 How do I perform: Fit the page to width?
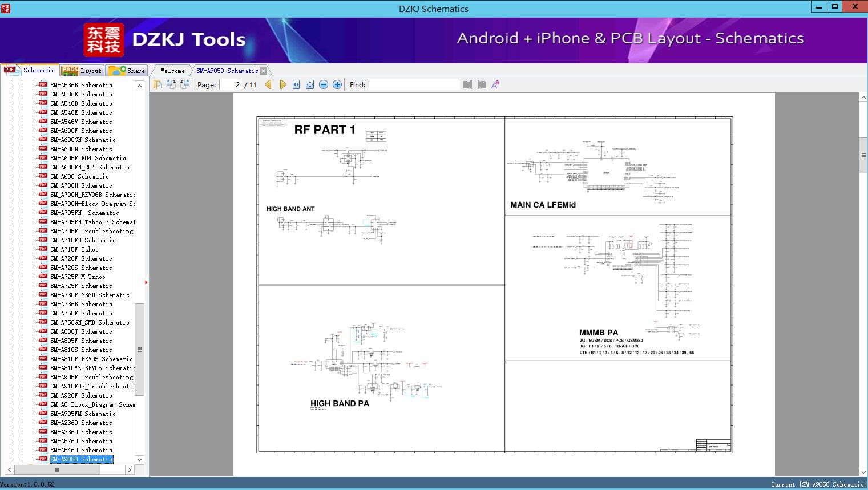[x=296, y=84]
